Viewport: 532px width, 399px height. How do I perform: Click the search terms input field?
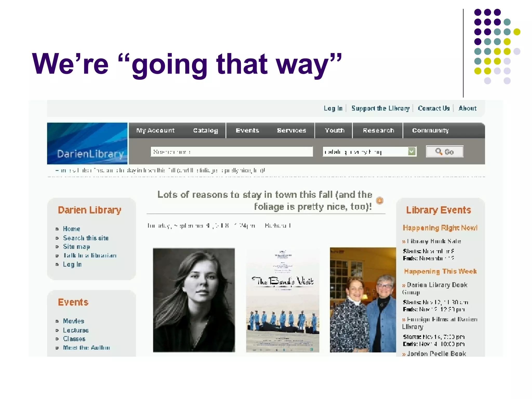(231, 152)
